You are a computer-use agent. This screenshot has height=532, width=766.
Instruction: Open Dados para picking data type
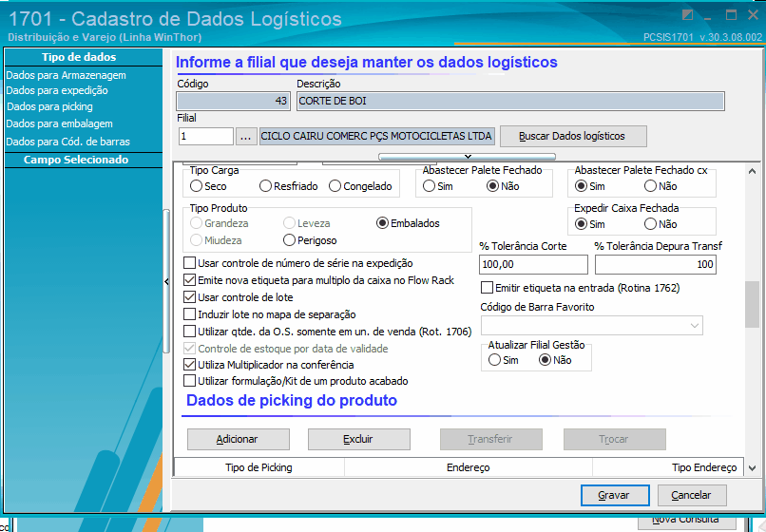pyautogui.click(x=49, y=106)
